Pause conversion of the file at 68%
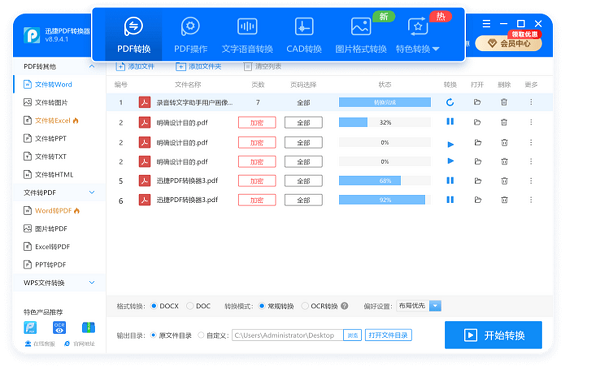 [x=450, y=180]
